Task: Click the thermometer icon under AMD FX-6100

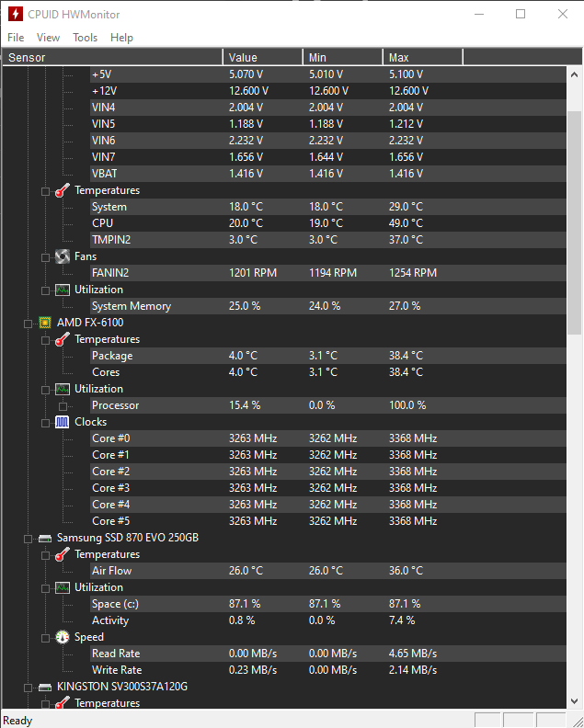Action: pyautogui.click(x=63, y=339)
